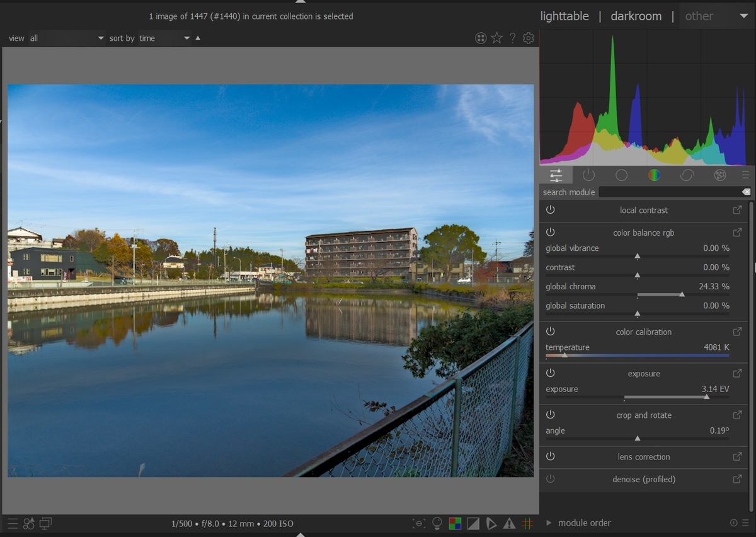Click the star overlays icon
Screen dimensions: 756x537
click(497, 38)
